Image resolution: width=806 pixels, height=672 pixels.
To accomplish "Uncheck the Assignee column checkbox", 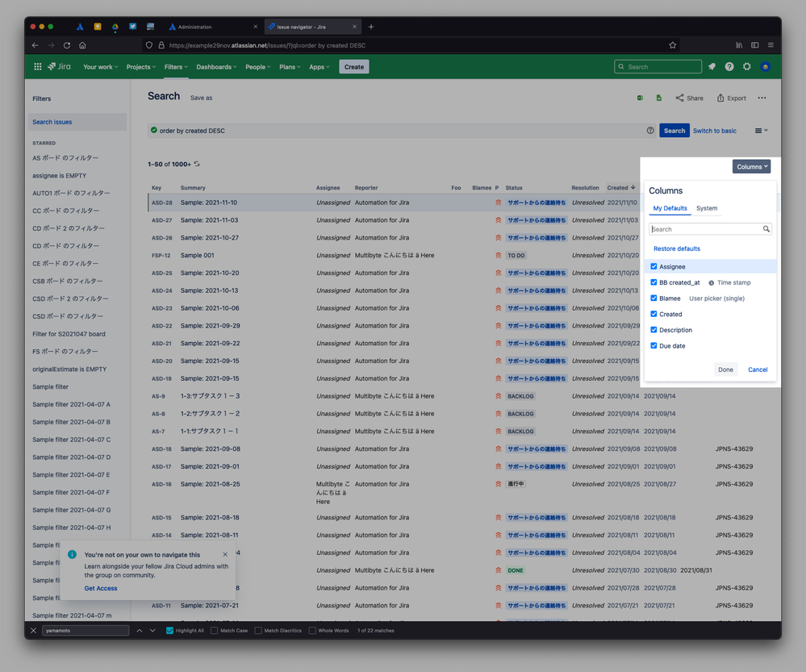I will (x=654, y=266).
